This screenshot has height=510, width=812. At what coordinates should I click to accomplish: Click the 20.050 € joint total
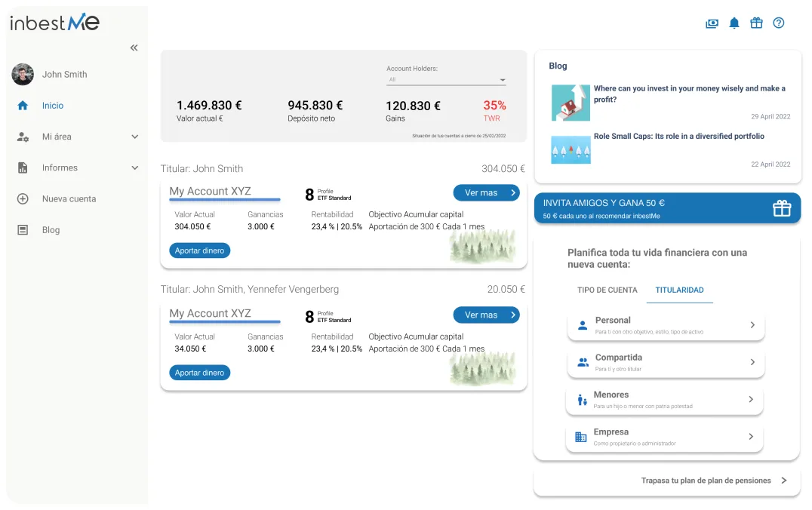(x=506, y=290)
